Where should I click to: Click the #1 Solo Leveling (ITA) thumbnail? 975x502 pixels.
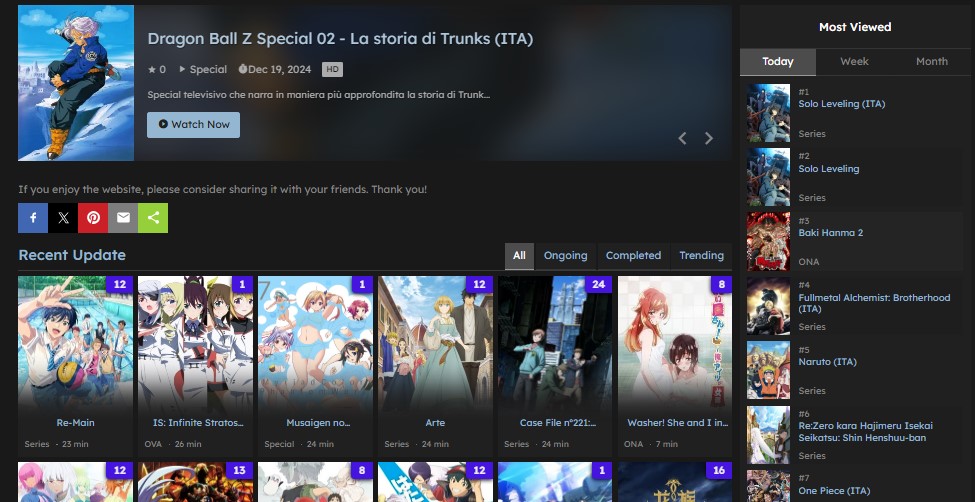coord(769,113)
